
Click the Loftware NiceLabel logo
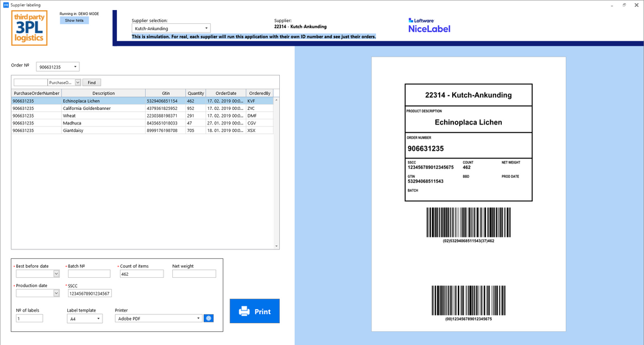429,26
